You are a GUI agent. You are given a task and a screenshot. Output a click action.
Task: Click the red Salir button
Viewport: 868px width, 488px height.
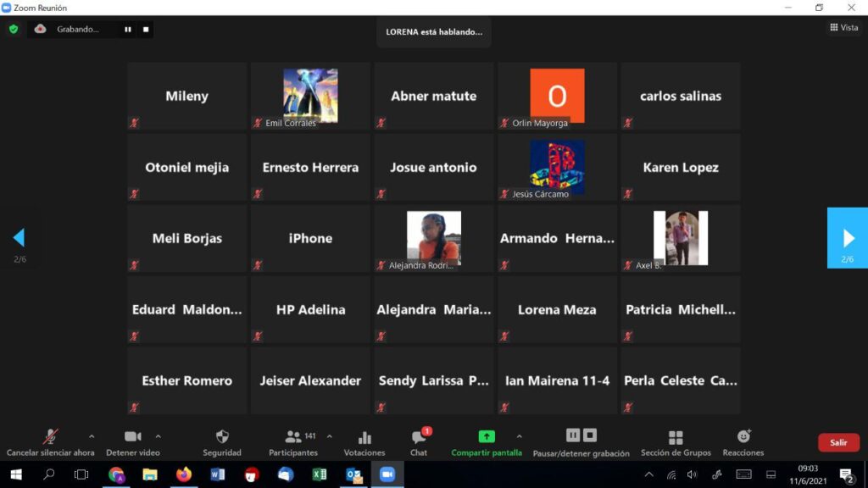(x=838, y=442)
